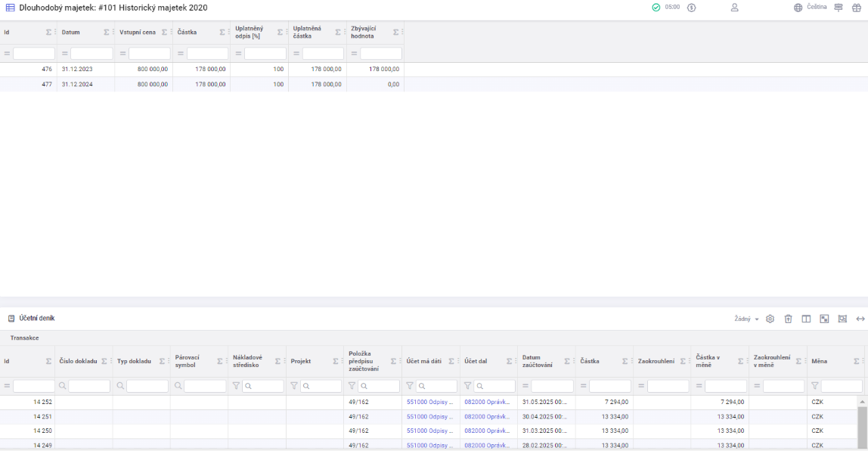Click the globe language icon
Viewport: 868px width, 451px height.
click(798, 8)
